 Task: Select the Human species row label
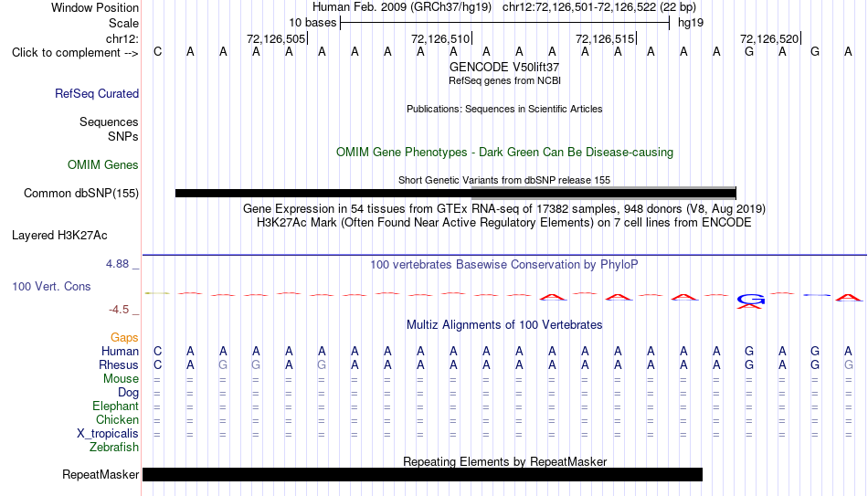pos(120,351)
